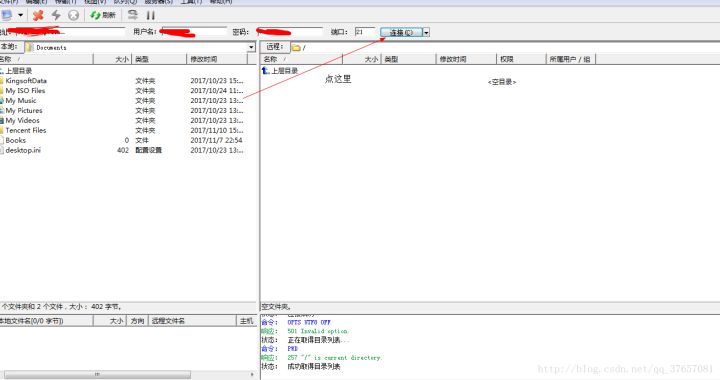Viewport: 720px width, 380px height.
Task: Click the queue 方向 column header
Action: pos(137,321)
